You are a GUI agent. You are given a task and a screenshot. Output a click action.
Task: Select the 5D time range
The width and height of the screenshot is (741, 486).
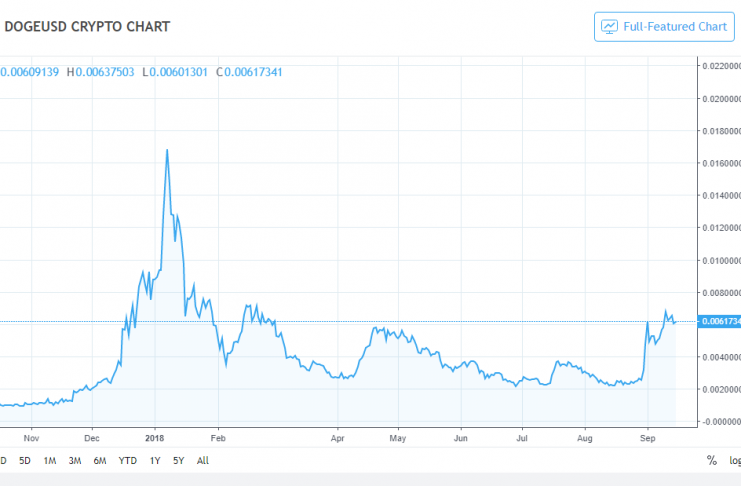(x=25, y=460)
